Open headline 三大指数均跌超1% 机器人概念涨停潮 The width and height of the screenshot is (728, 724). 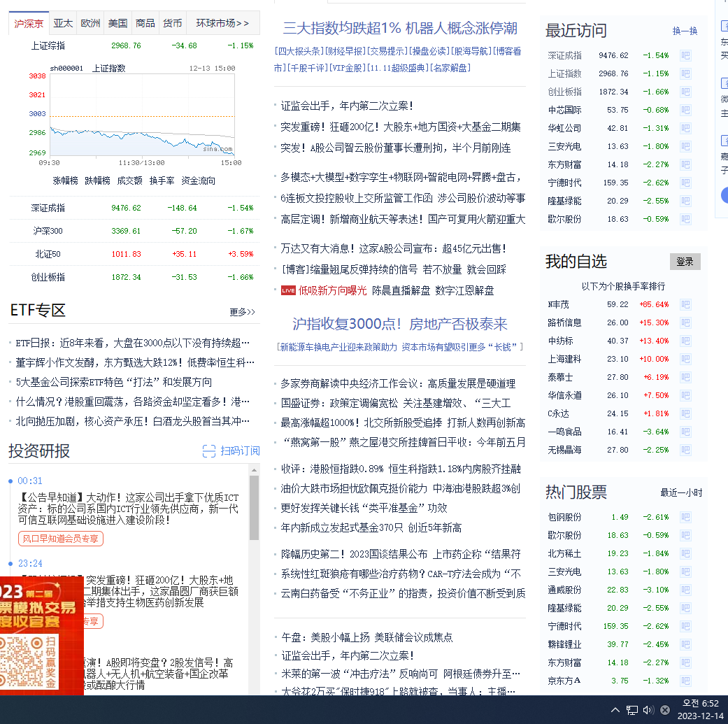click(x=400, y=28)
